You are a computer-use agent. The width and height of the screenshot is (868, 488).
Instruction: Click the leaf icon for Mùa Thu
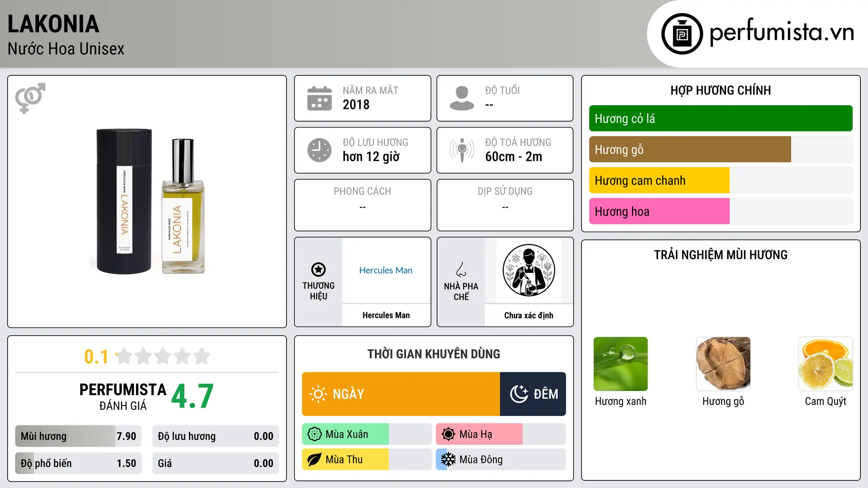click(x=314, y=460)
